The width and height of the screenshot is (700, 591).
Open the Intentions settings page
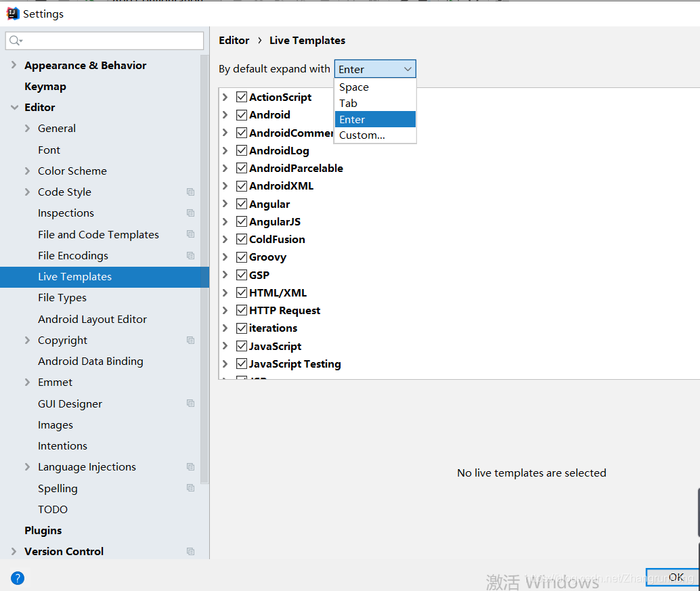(x=62, y=446)
